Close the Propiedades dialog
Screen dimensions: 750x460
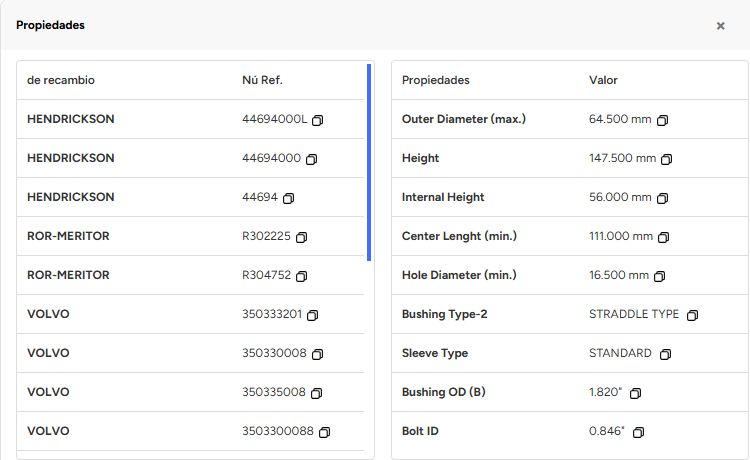click(x=720, y=26)
